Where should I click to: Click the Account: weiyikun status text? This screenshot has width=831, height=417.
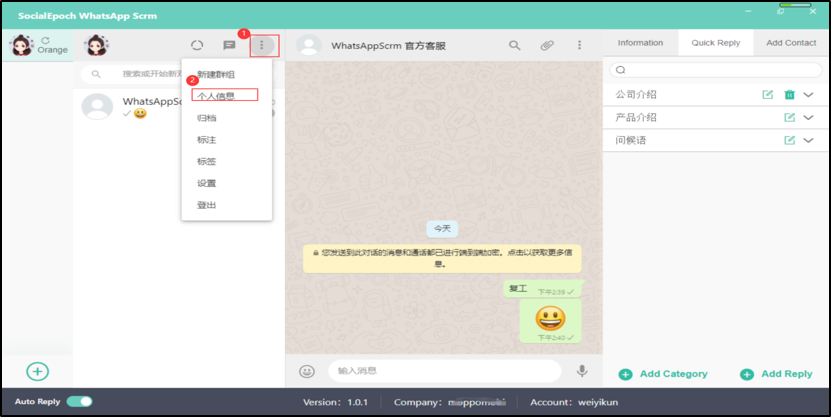[x=574, y=402]
